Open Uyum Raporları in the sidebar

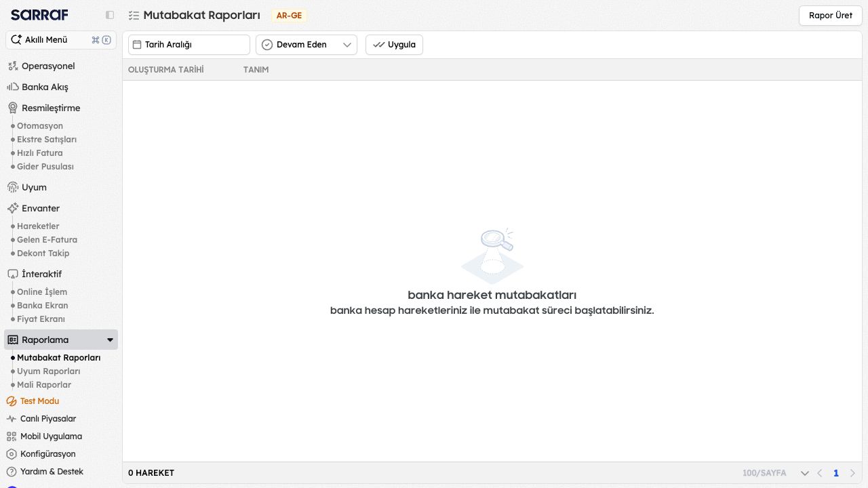[48, 371]
